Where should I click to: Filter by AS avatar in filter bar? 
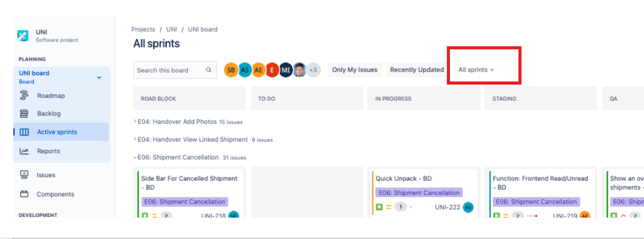tap(245, 70)
